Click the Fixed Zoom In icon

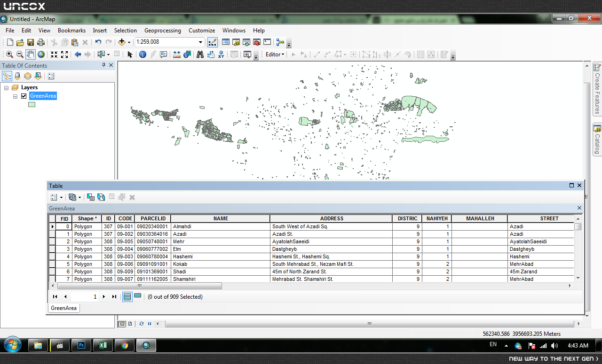pos(54,54)
